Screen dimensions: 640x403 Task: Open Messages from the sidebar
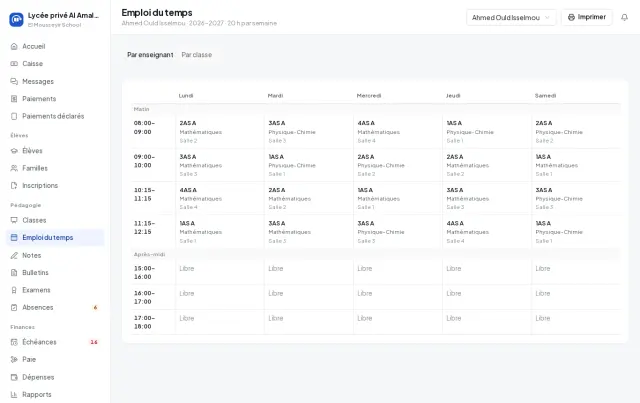55,81
